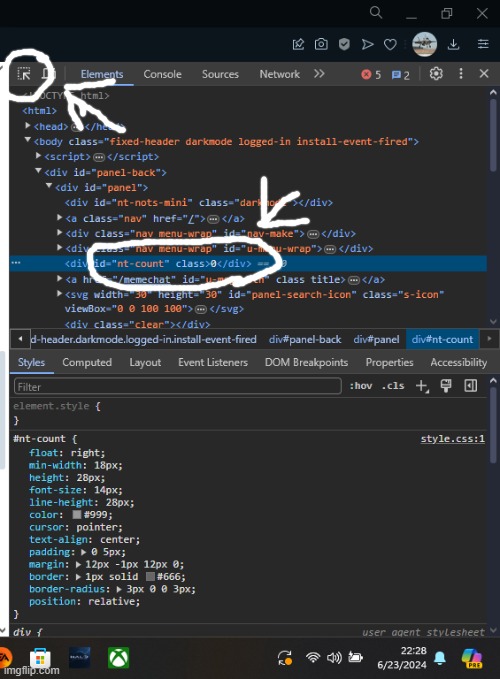The height and width of the screenshot is (679, 500).
Task: Add new style rule plus icon
Action: (422, 386)
